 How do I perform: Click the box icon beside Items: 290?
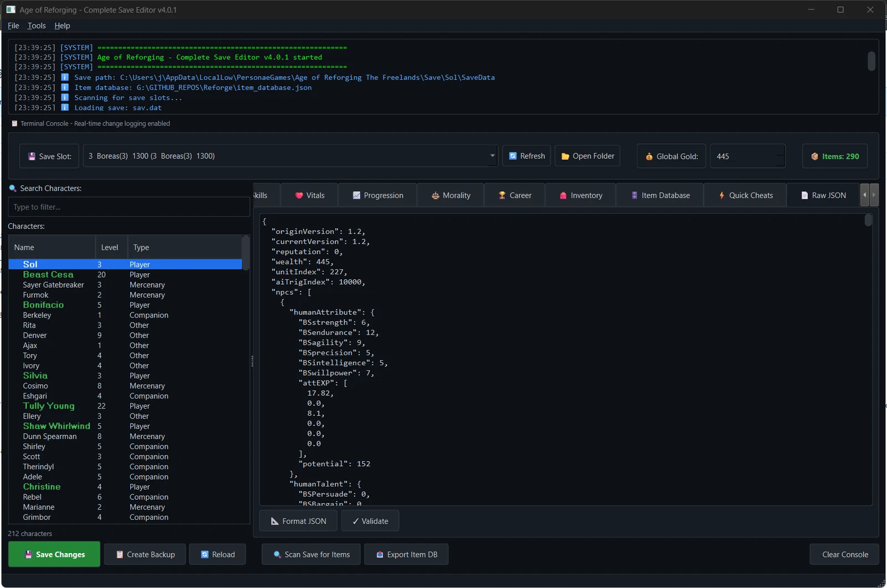coord(814,156)
